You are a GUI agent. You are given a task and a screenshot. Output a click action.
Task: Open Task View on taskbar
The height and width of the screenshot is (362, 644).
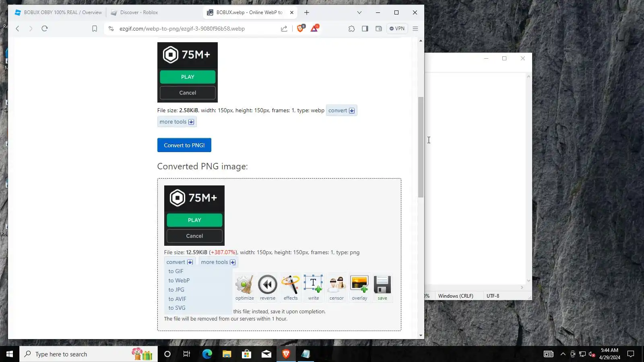click(187, 354)
